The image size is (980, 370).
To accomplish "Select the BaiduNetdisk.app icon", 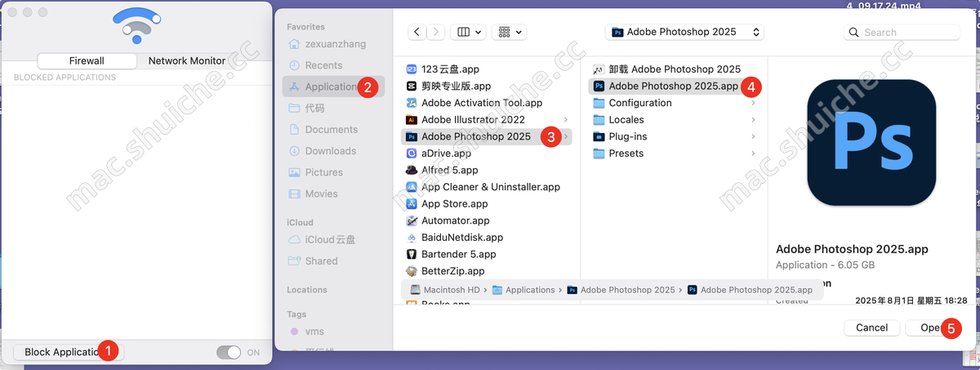I will (412, 237).
